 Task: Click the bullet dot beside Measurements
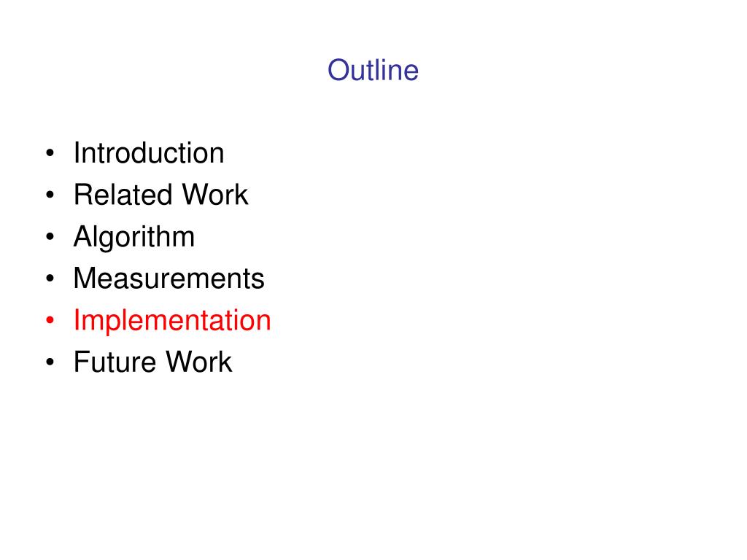point(50,279)
